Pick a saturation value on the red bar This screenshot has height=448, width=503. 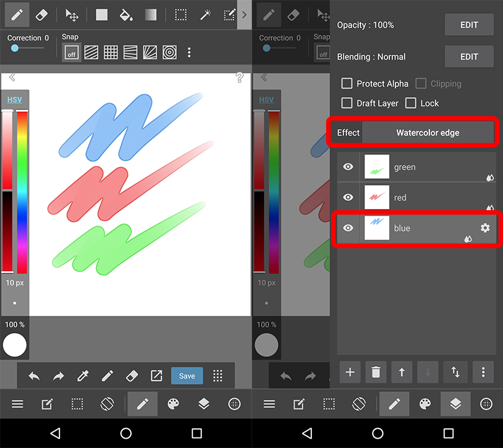[7, 150]
